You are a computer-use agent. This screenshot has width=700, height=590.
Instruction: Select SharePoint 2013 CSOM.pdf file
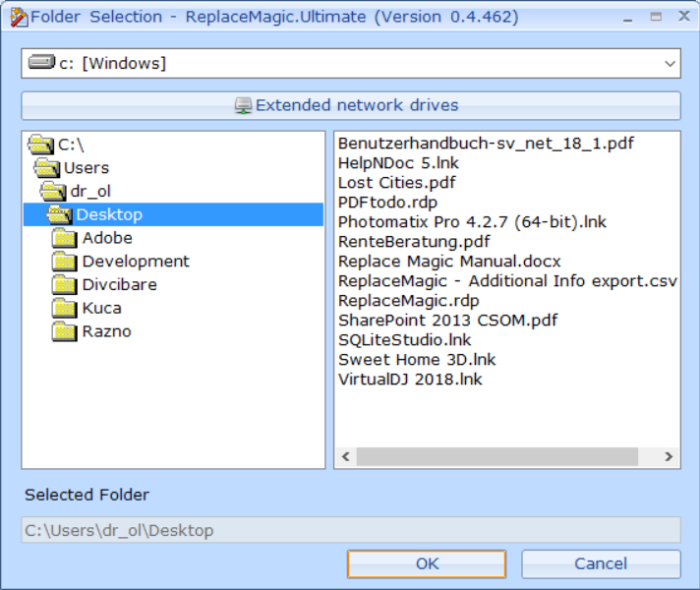coord(447,321)
